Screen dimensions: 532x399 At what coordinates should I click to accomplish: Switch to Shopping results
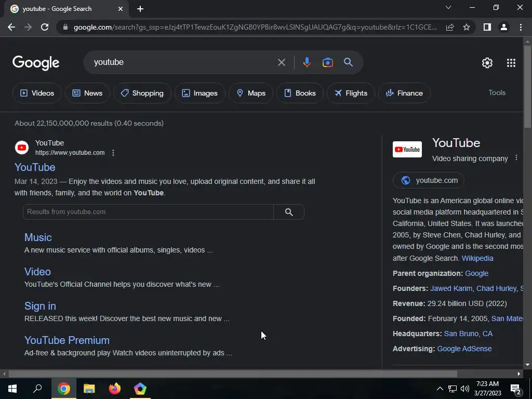pyautogui.click(x=142, y=93)
